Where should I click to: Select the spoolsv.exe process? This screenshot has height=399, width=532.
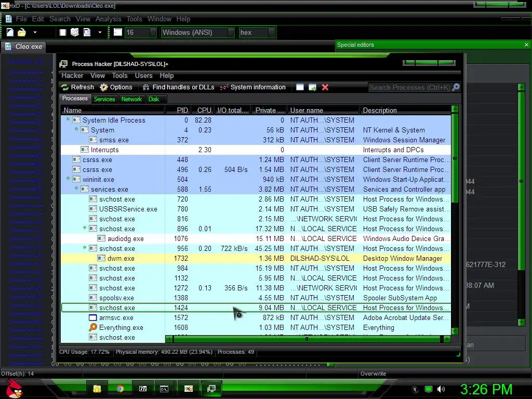tap(256, 298)
